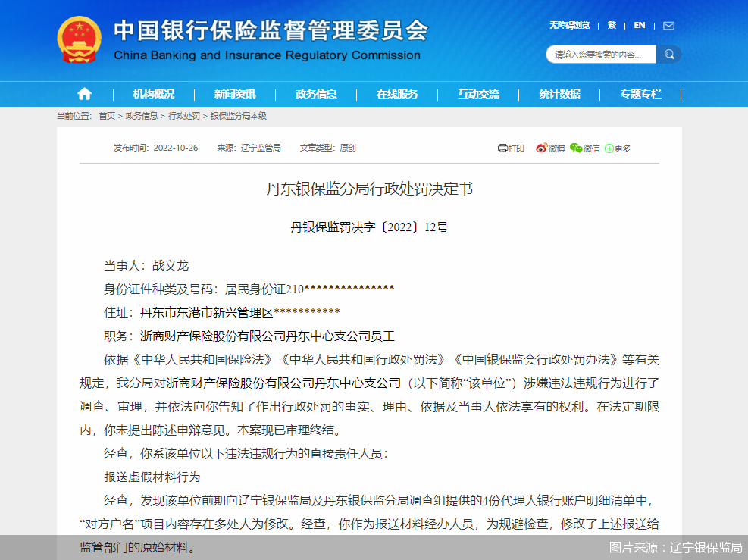Click the English name China Banking and Insurance Regulatory Commission

point(267,55)
